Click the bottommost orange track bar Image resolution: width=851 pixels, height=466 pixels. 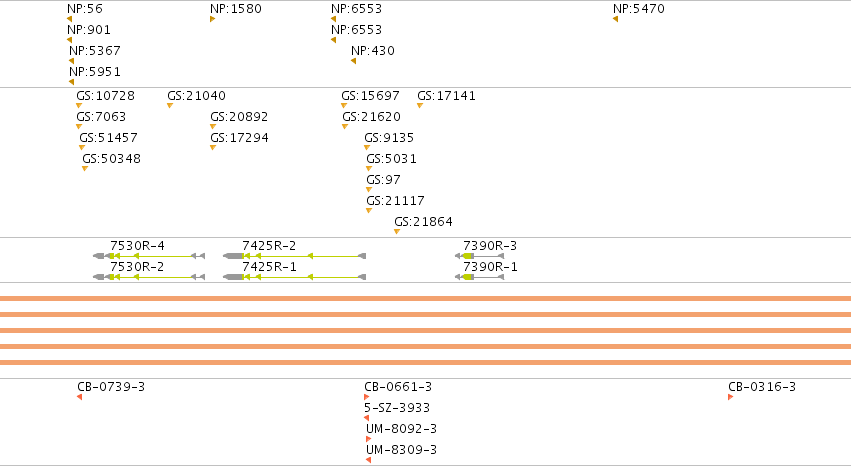point(426,363)
